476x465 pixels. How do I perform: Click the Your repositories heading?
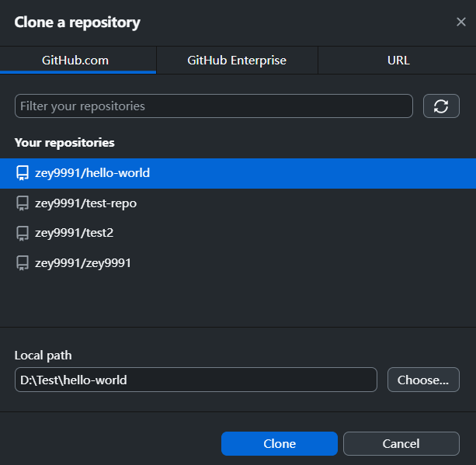[x=64, y=143]
